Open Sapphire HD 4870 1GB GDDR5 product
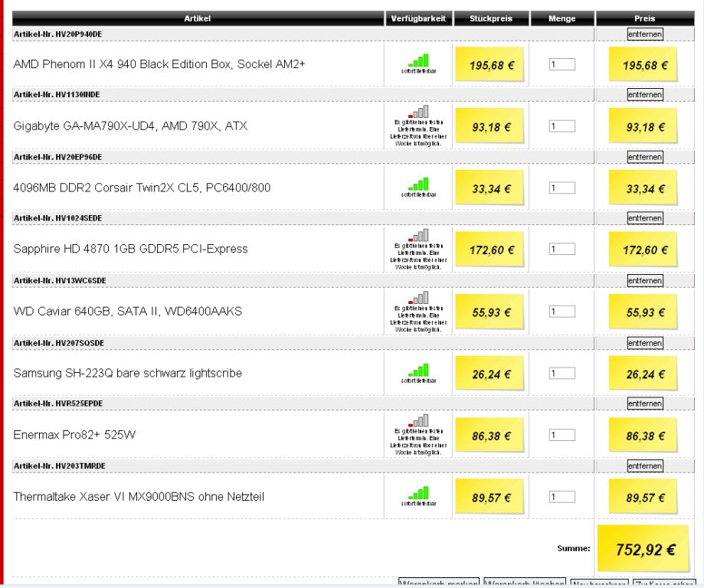704x588 pixels. (x=130, y=249)
